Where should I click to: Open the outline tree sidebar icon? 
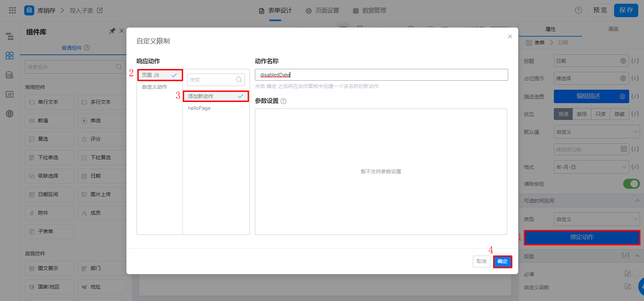point(10,36)
